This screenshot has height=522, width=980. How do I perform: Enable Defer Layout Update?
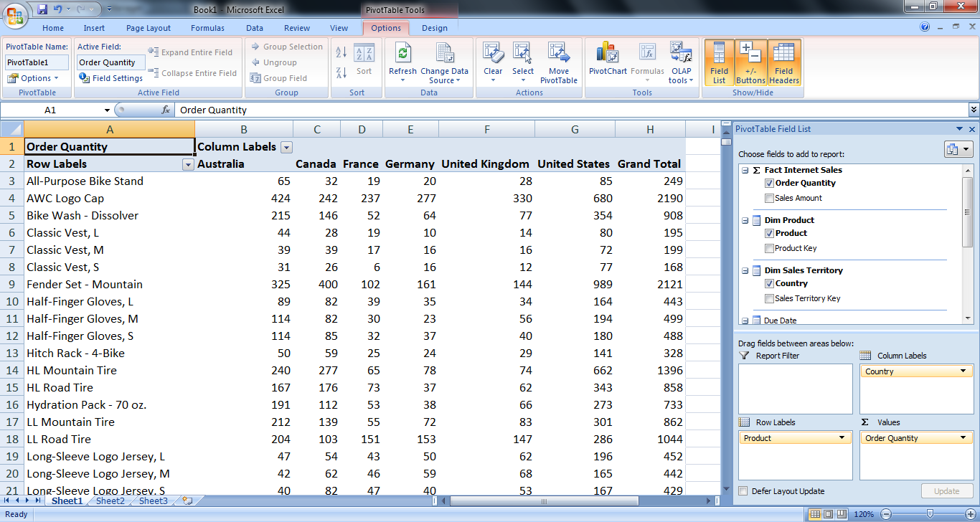(744, 491)
